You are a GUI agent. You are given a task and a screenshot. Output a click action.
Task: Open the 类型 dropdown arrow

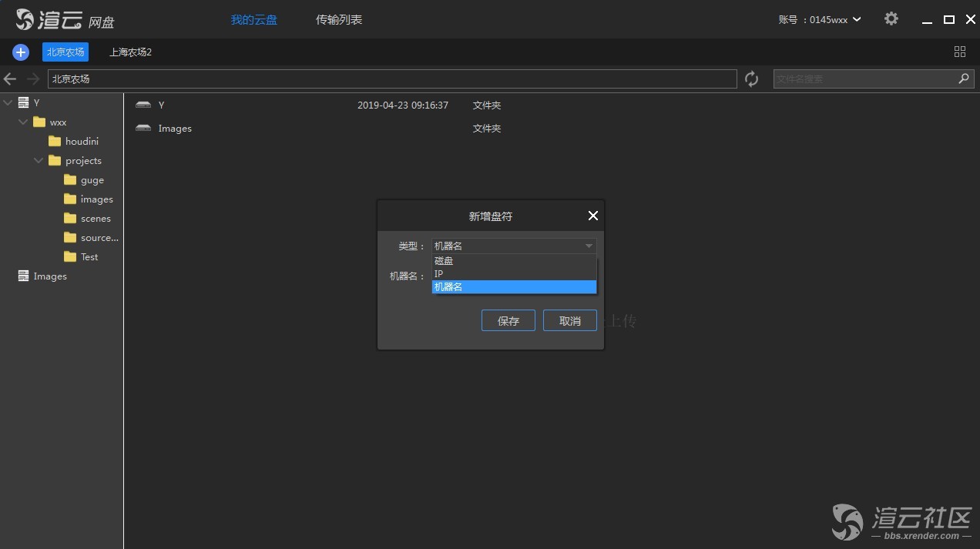[589, 246]
